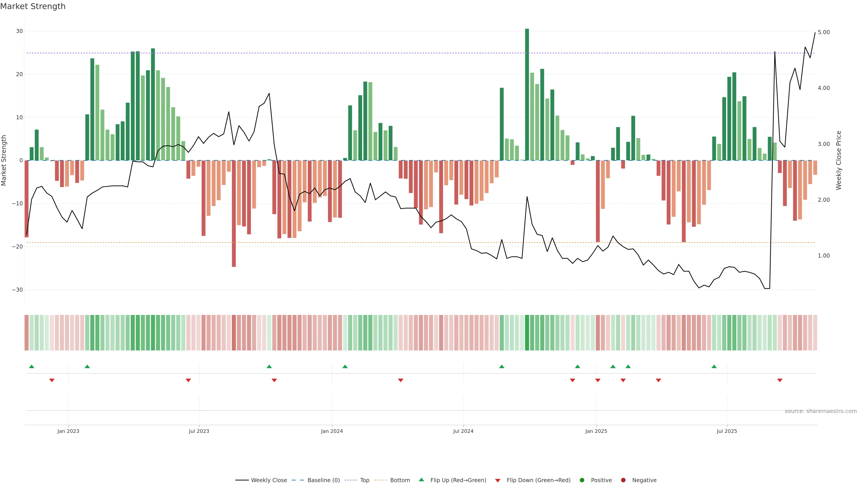Click the Positive green circle legend icon

point(582,480)
